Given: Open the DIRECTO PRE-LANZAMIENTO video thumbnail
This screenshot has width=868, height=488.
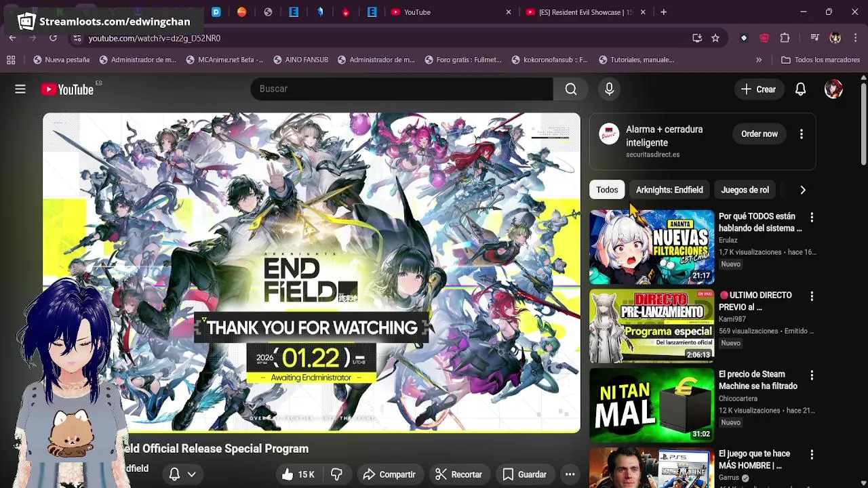Looking at the screenshot, I should click(652, 326).
